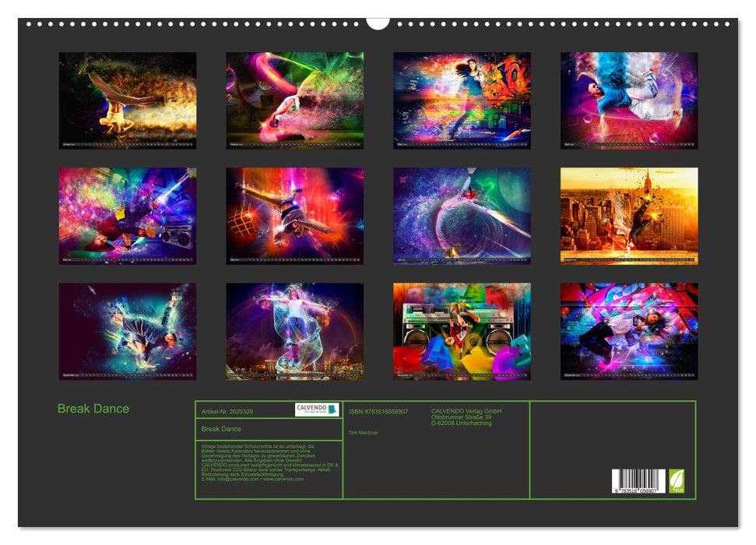
Task: Enable the Dirk Meutzner credit text
Action: [364, 433]
